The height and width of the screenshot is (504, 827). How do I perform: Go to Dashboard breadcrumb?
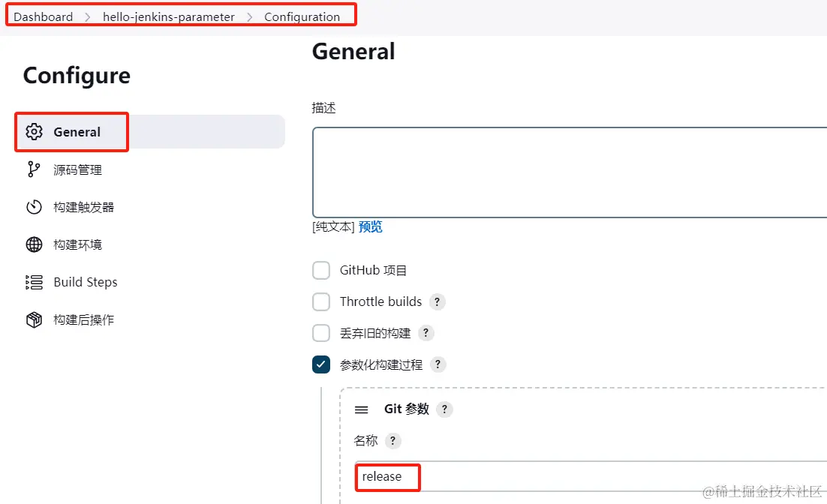pos(44,16)
